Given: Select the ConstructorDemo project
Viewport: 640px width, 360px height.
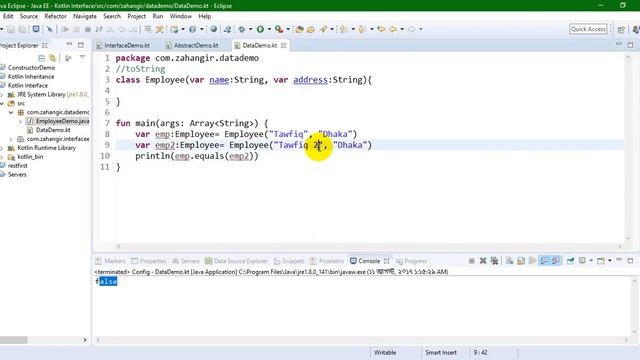Looking at the screenshot, I should tap(31, 68).
